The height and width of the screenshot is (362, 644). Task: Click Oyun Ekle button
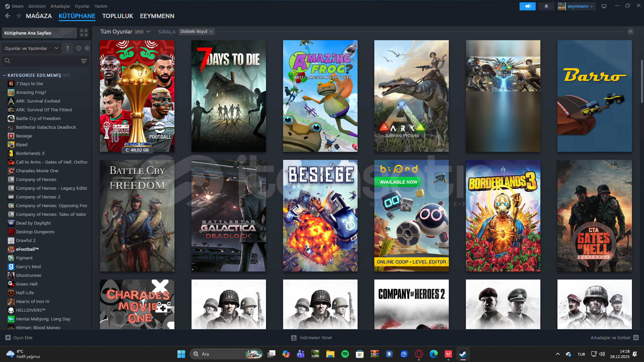(19, 338)
